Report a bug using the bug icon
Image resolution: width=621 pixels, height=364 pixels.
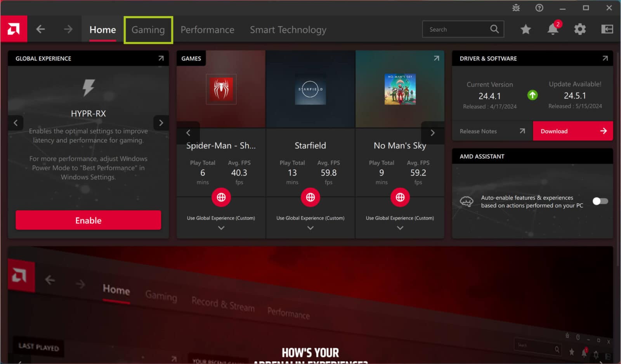[x=516, y=8]
